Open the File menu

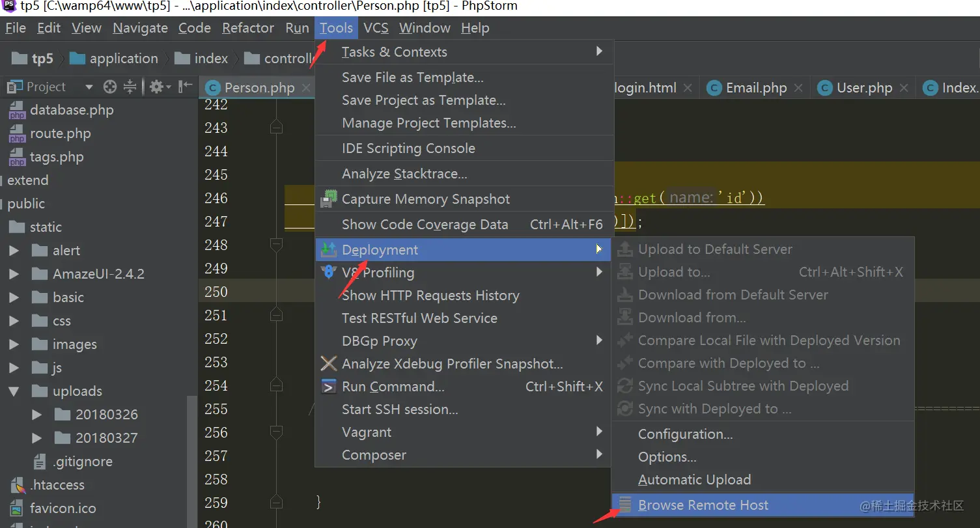[x=16, y=28]
